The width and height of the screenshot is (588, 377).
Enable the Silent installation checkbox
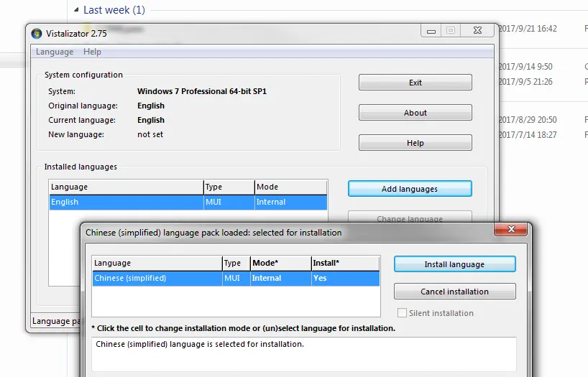click(x=402, y=313)
